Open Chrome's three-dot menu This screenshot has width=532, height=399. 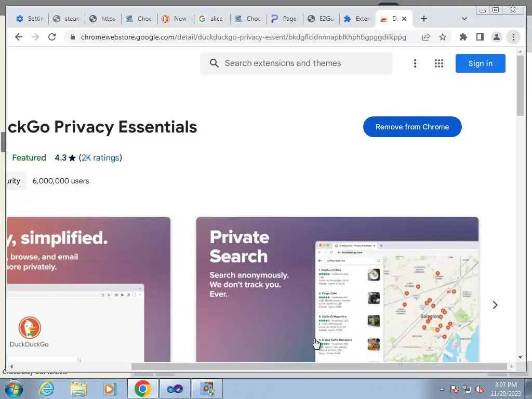pyautogui.click(x=513, y=37)
